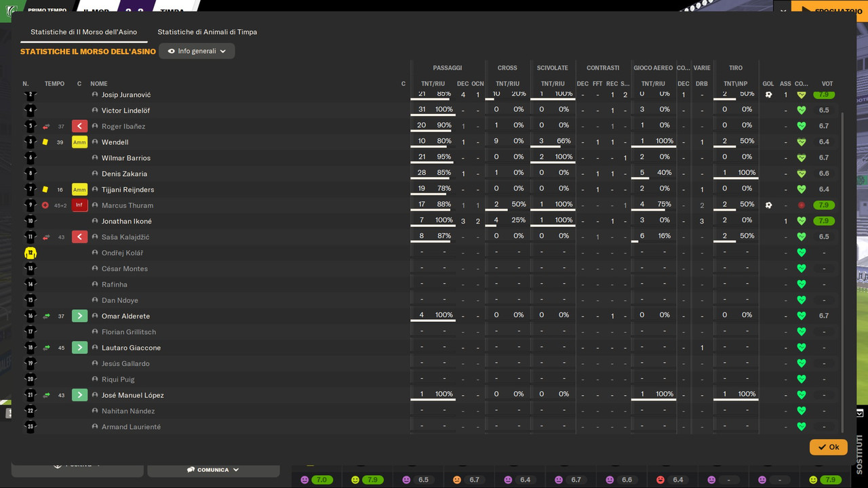868x488 pixels.
Task: Sort by the GOL column header
Action: 768,84
